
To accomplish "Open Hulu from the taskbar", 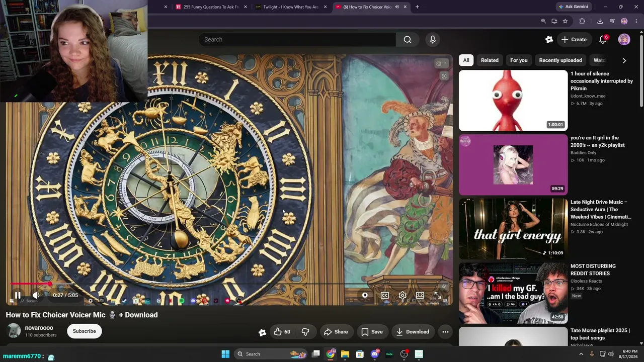I will (389, 354).
